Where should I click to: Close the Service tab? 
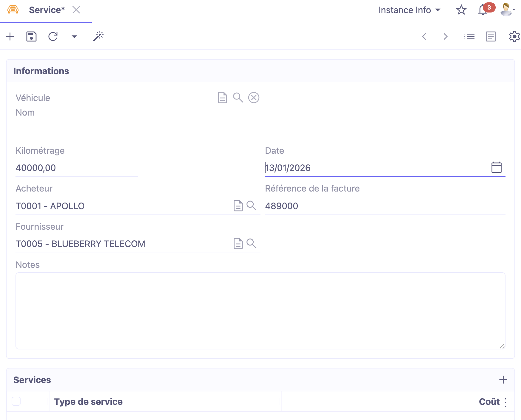(76, 10)
